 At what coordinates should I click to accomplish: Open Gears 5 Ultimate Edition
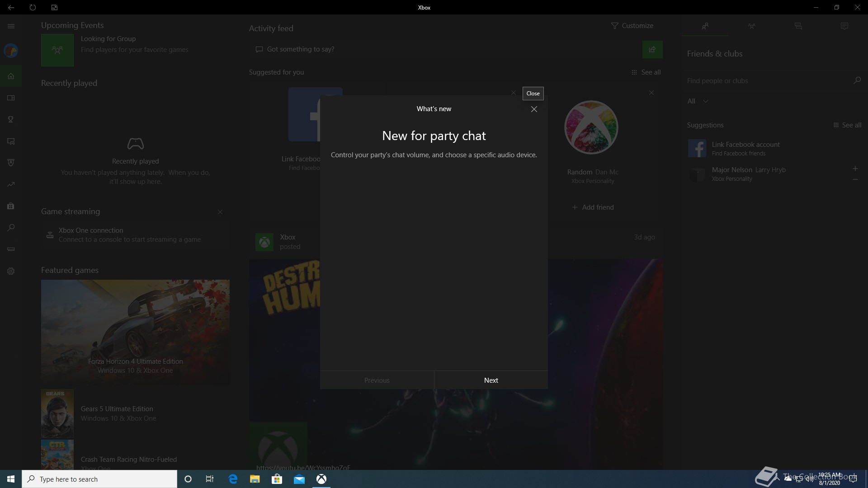point(136,413)
